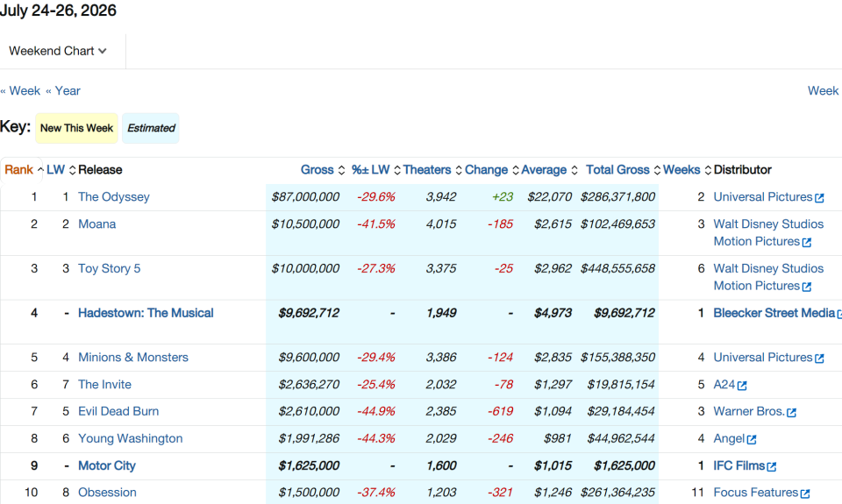Open Hadestown: The Musical release page

click(146, 313)
